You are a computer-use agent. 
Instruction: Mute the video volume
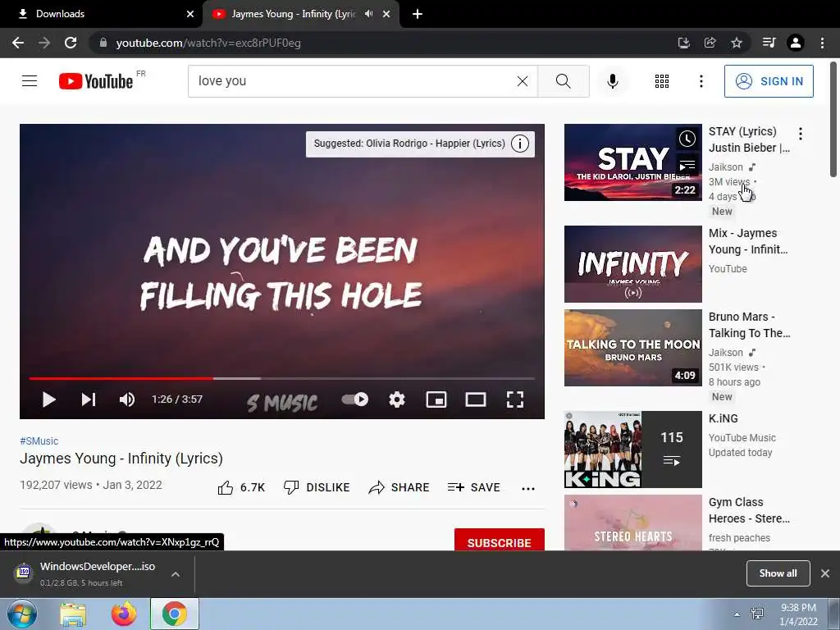point(127,399)
